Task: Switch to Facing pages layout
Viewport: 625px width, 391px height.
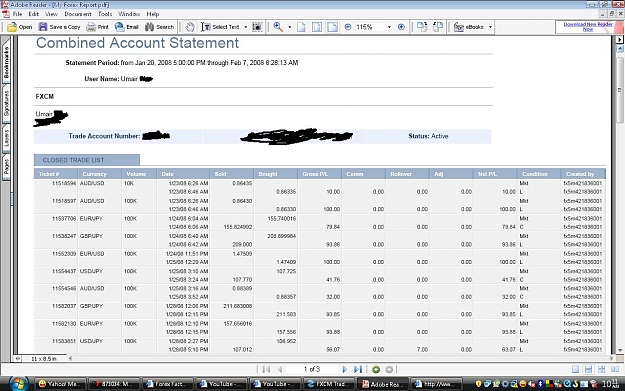Action: (x=615, y=369)
